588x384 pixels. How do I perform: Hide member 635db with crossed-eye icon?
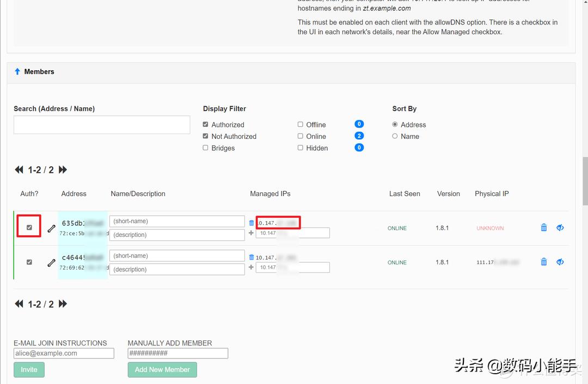click(560, 228)
